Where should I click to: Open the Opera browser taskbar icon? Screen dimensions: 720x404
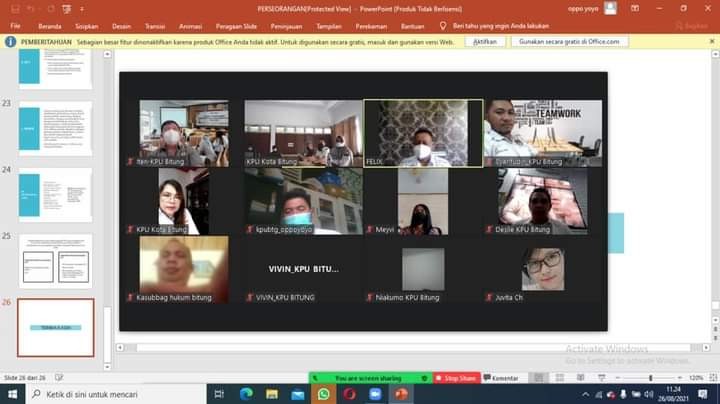point(350,394)
